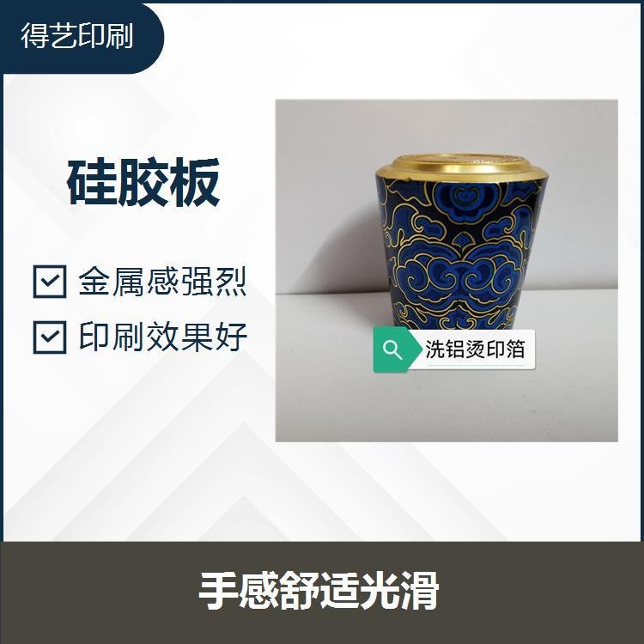Click the green magnifier search icon
Image resolution: width=644 pixels, height=644 pixels.
click(x=392, y=350)
